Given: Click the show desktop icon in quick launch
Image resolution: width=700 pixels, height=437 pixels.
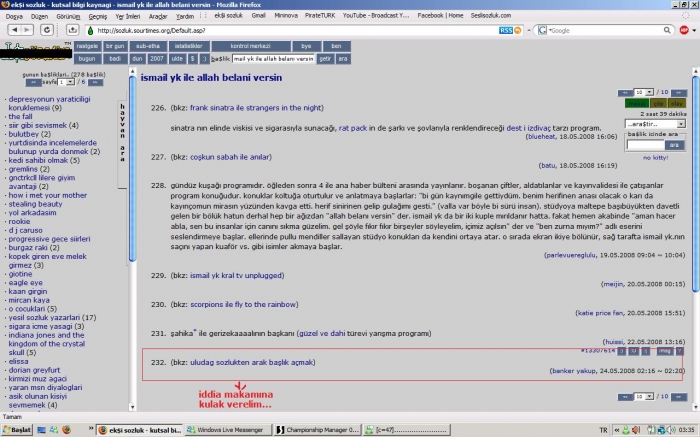Looking at the screenshot, I should (42, 430).
